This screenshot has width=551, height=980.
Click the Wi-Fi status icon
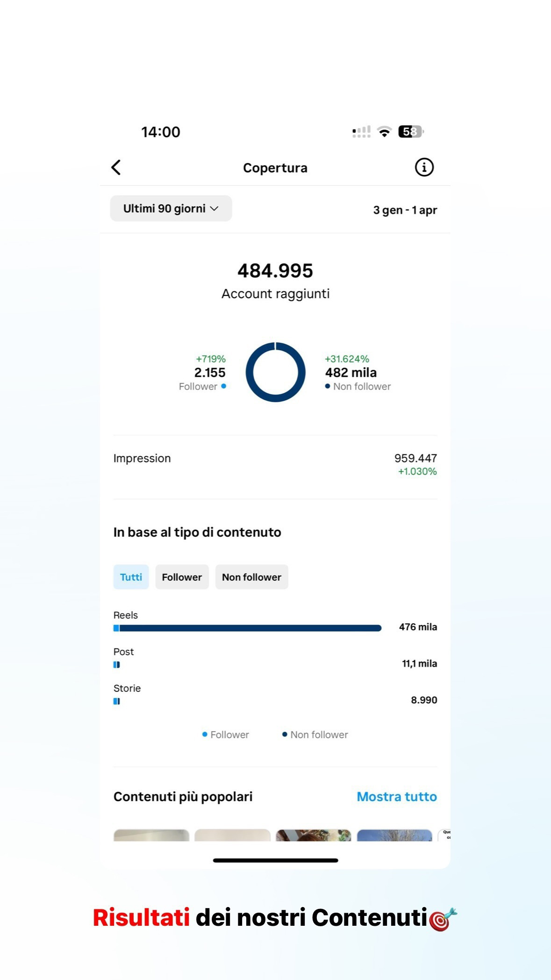(x=384, y=132)
